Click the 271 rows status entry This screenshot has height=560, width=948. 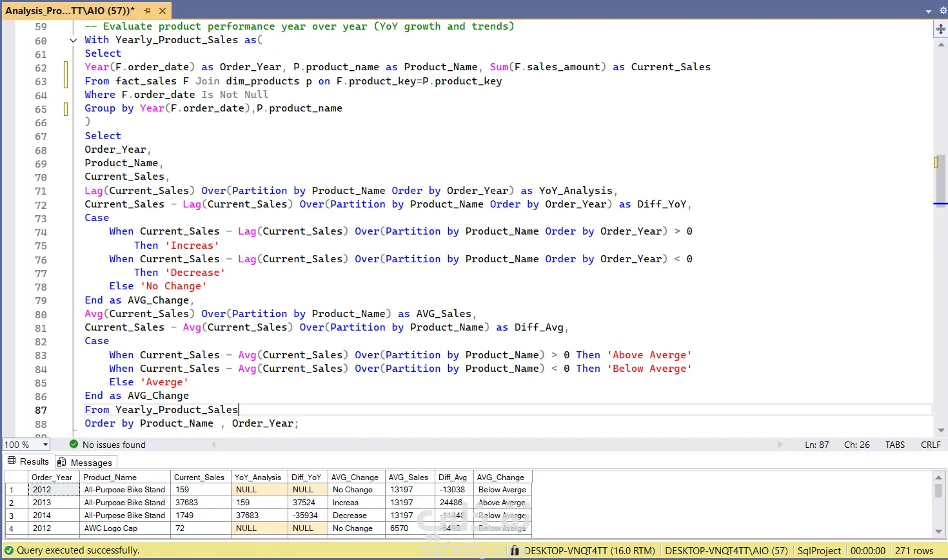(x=914, y=550)
